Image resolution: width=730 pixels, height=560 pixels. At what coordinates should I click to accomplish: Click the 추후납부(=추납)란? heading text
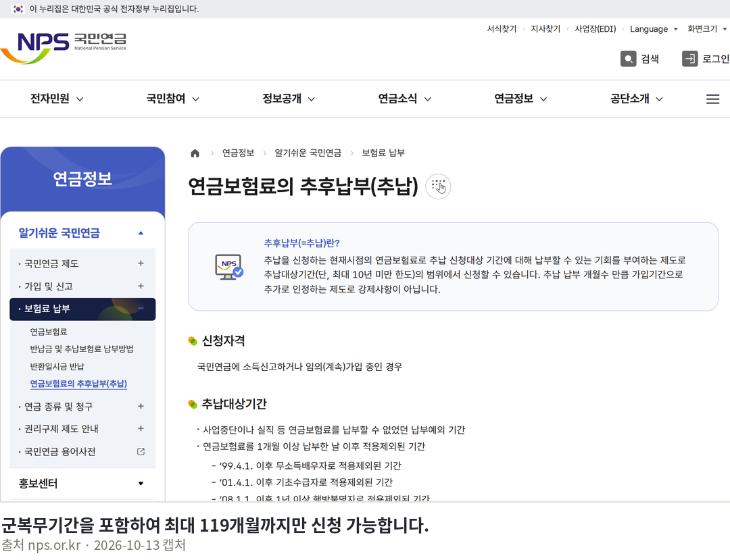301,243
